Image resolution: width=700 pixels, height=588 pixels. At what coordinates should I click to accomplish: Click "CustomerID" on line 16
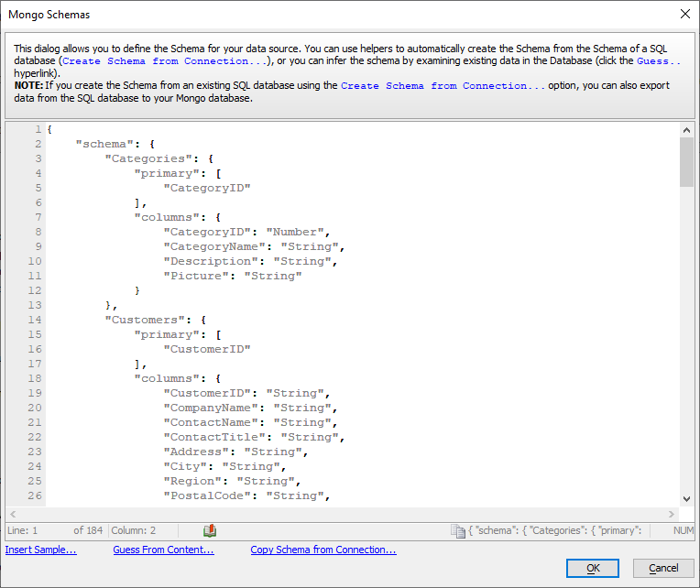pyautogui.click(x=207, y=349)
